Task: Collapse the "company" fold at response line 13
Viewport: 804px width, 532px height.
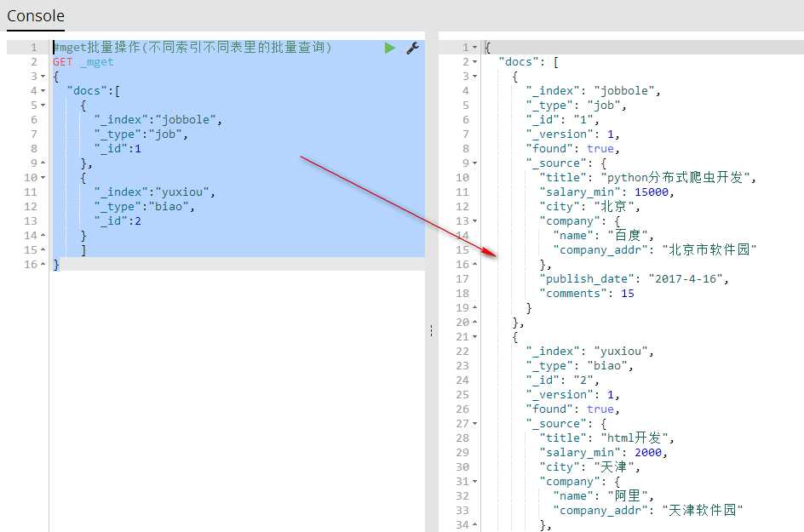Action: tap(474, 221)
